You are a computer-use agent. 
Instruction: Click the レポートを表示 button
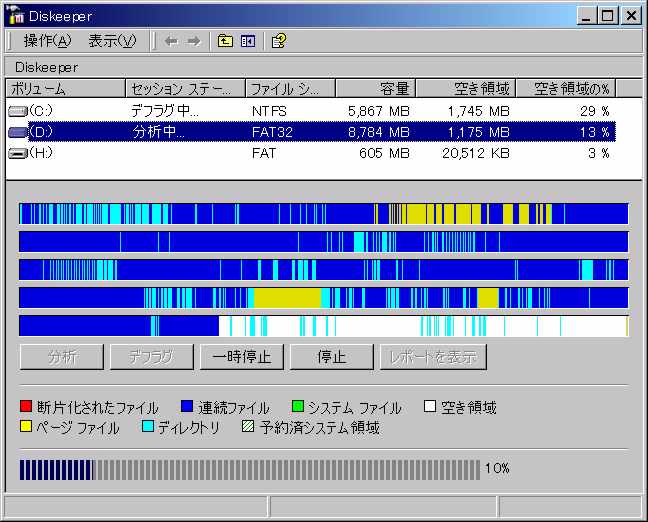click(x=433, y=357)
